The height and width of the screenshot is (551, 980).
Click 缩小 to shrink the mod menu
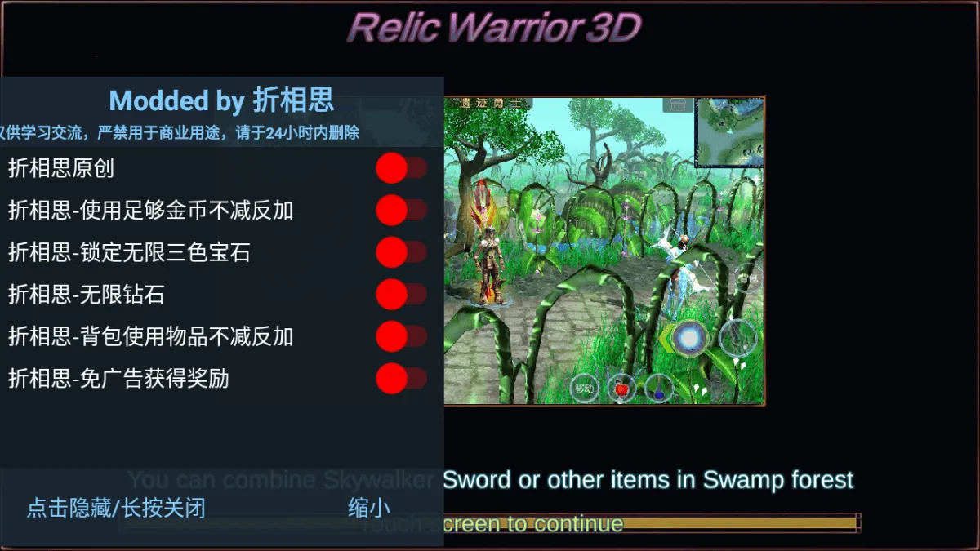tap(369, 508)
